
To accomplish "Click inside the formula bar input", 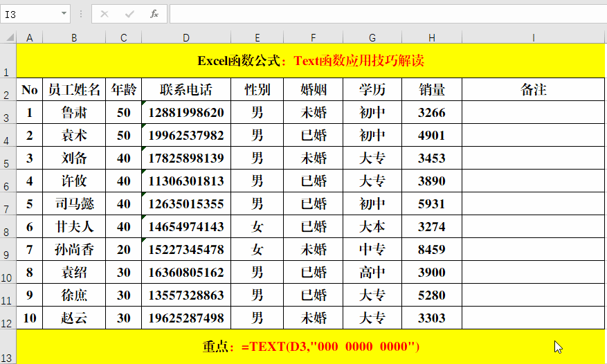I will click(388, 15).
